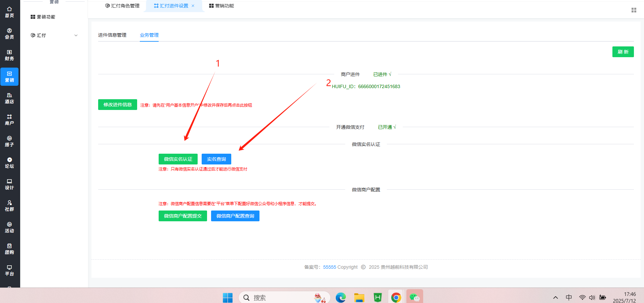Open the 55555 备案号 link
Viewport: 644px width, 303px height.
click(329, 267)
